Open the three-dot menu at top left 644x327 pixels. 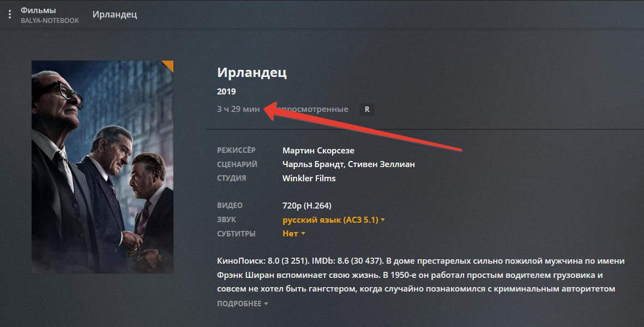[10, 14]
